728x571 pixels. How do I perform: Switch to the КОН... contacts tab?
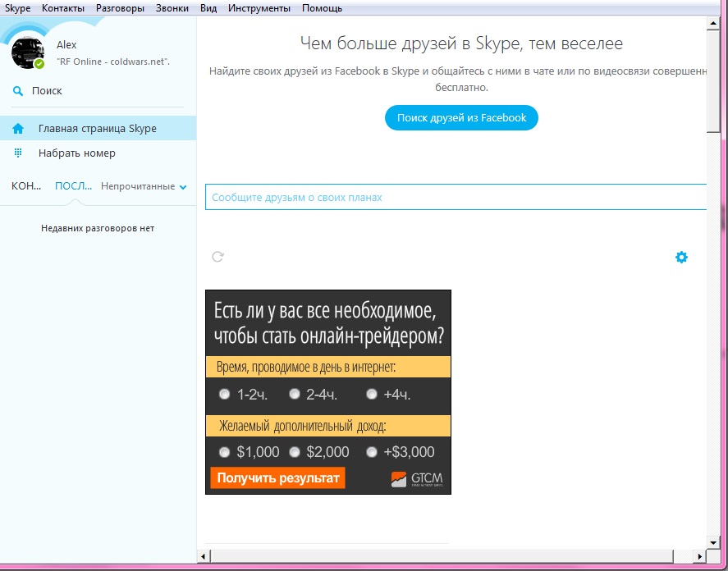click(x=26, y=186)
